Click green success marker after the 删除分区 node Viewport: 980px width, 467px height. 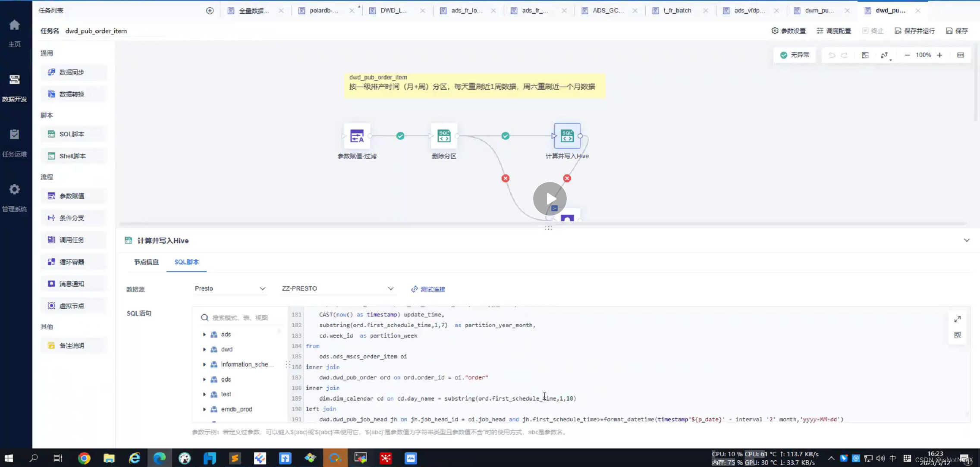tap(506, 136)
